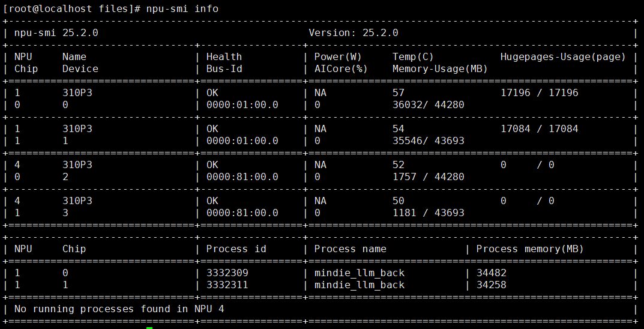644x329 pixels.
Task: Click '310P3' in the 57-degree row
Action: [77, 93]
